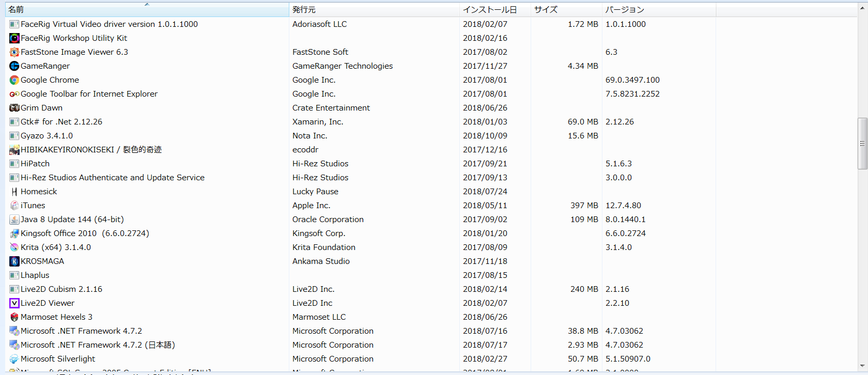The image size is (868, 375).
Task: Click the Google Chrome icon
Action: (14, 80)
